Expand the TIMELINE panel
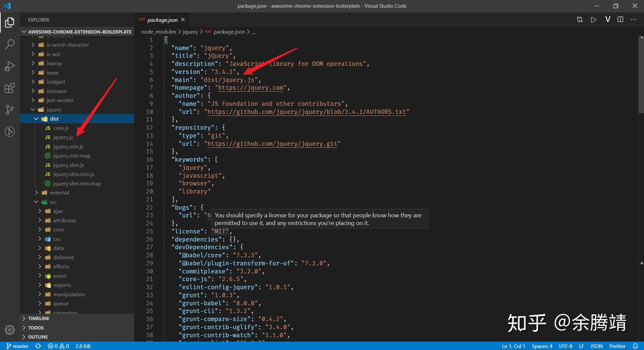The image size is (644, 350). coord(77,318)
